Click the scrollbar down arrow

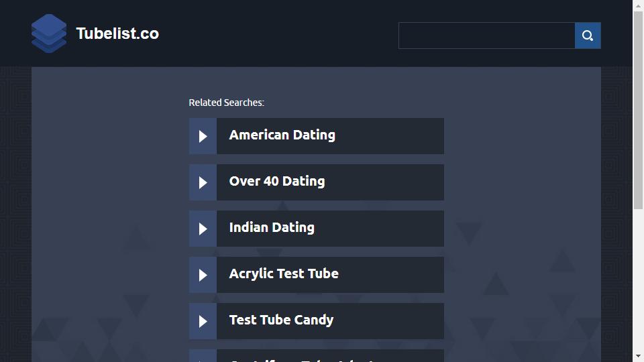[x=638, y=356]
